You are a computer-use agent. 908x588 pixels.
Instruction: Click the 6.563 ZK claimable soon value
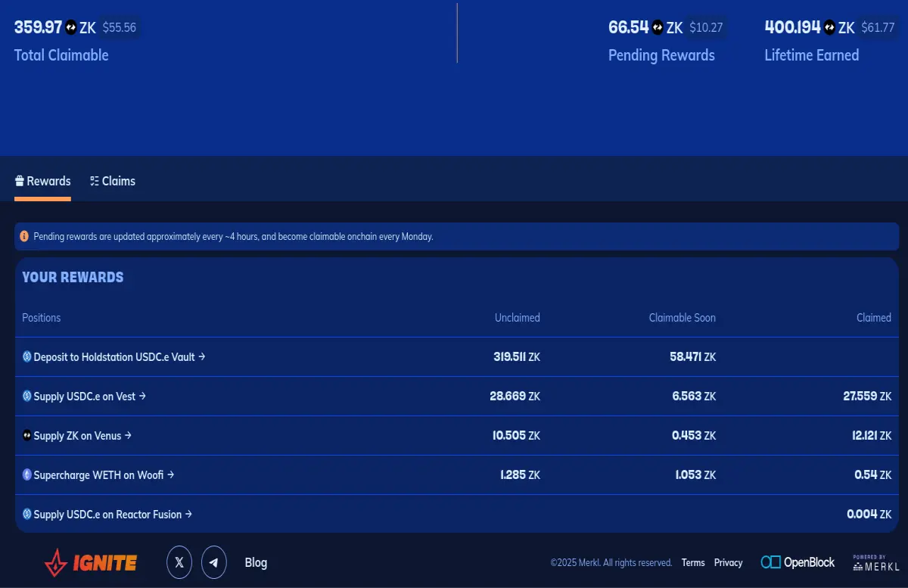pyautogui.click(x=694, y=397)
